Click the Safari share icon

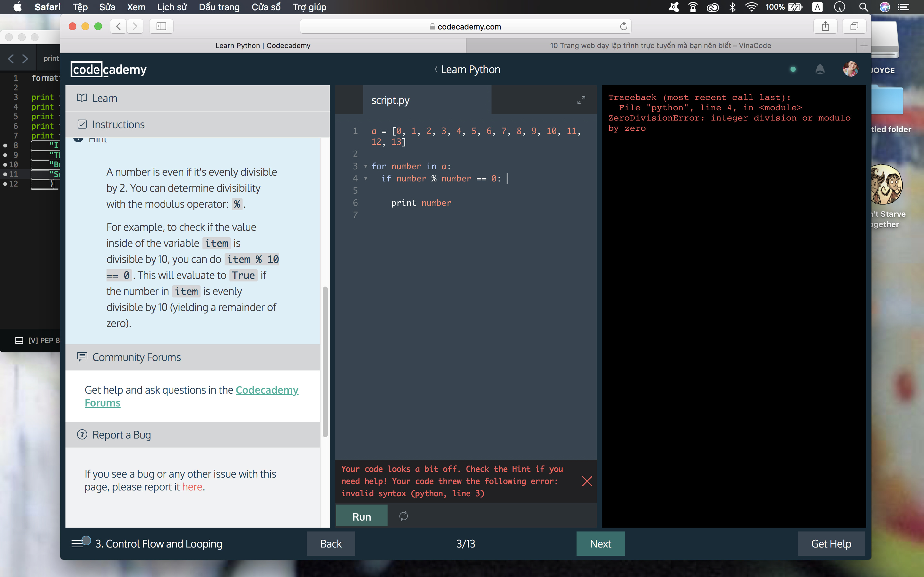click(825, 26)
